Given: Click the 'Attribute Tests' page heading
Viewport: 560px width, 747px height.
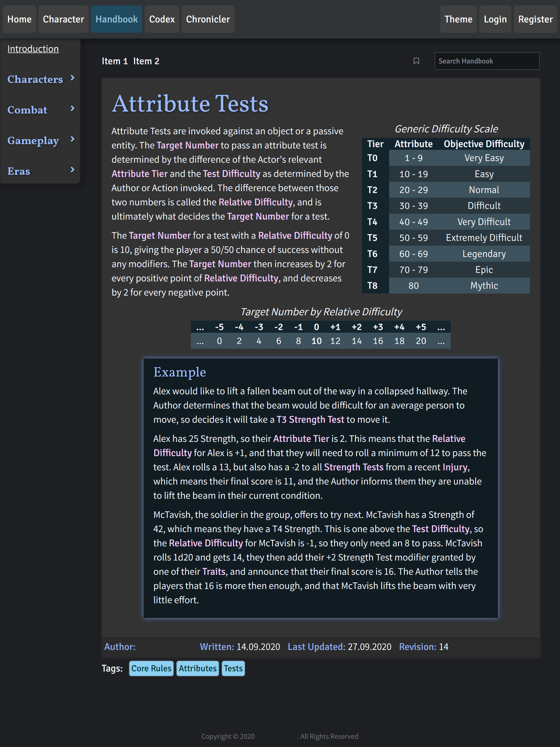Looking at the screenshot, I should click(x=190, y=103).
